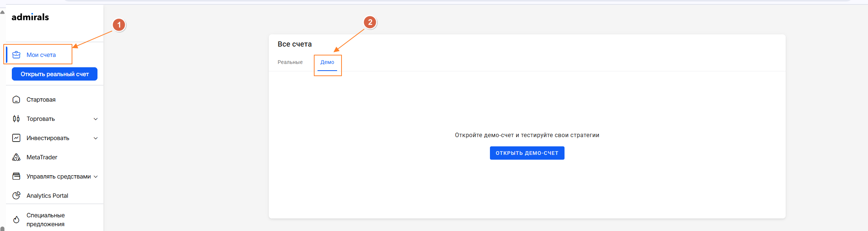868x231 pixels.
Task: Select the Демо tab
Action: click(x=327, y=62)
